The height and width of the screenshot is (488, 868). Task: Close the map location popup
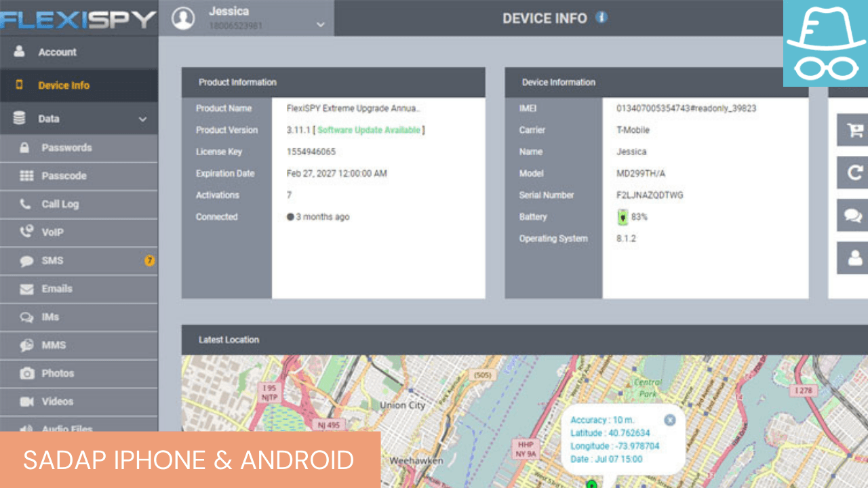(x=670, y=420)
